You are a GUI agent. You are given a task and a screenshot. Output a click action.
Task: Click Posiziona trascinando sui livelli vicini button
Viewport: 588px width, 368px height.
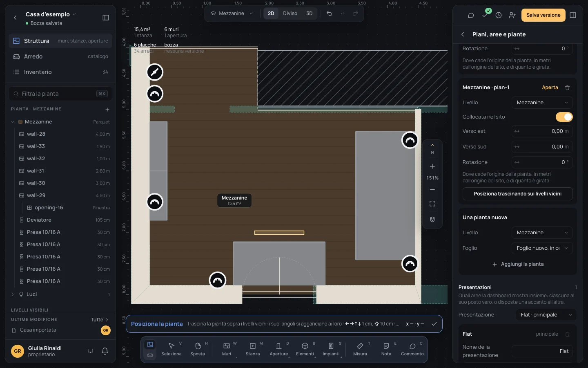(x=518, y=194)
